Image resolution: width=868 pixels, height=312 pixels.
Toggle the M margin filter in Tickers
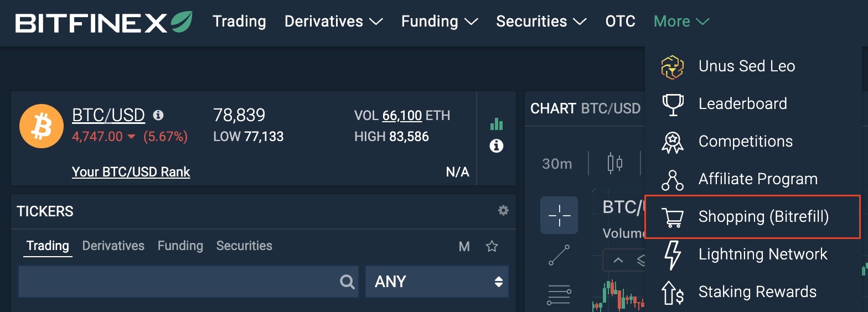point(464,247)
